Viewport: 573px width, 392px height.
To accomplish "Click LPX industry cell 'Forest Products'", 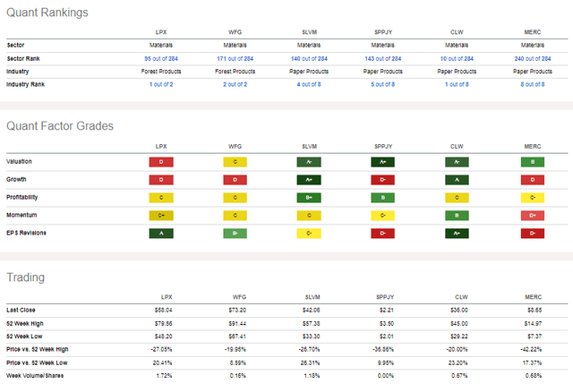I will (161, 72).
